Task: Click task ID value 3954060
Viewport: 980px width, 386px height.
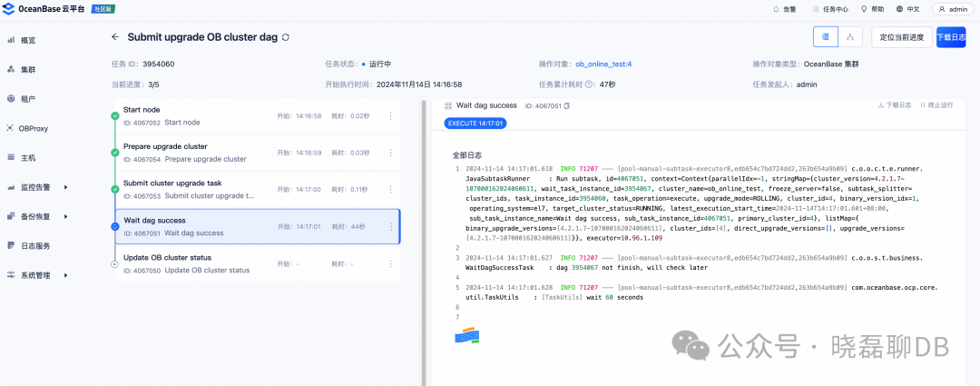Action: click(x=159, y=64)
